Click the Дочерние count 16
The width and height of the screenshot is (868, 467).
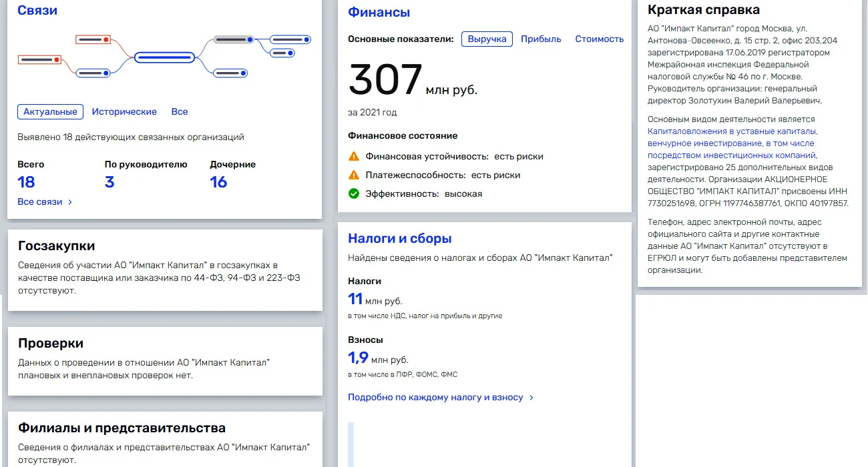click(x=218, y=182)
